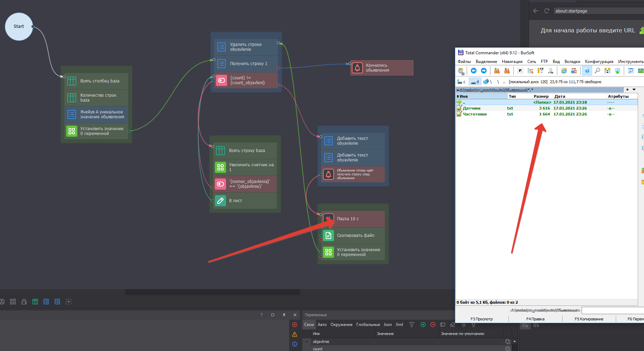Click the Internet Explorer icon in Total Commander
Image resolution: width=644 pixels, height=351 pixels.
click(x=564, y=71)
